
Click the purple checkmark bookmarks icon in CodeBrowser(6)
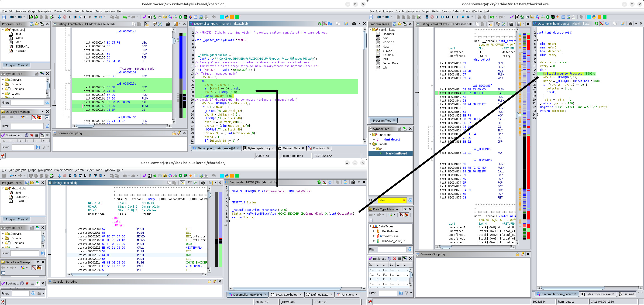pyautogui.click(x=144, y=17)
